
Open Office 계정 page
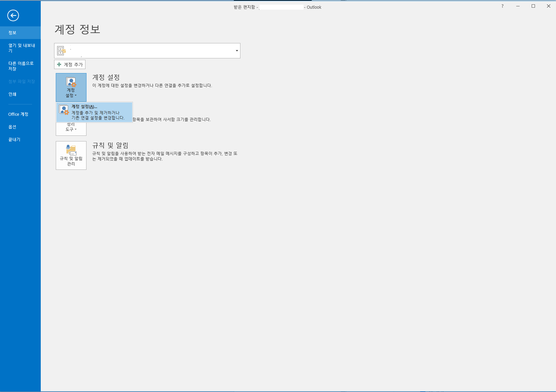[x=20, y=114]
